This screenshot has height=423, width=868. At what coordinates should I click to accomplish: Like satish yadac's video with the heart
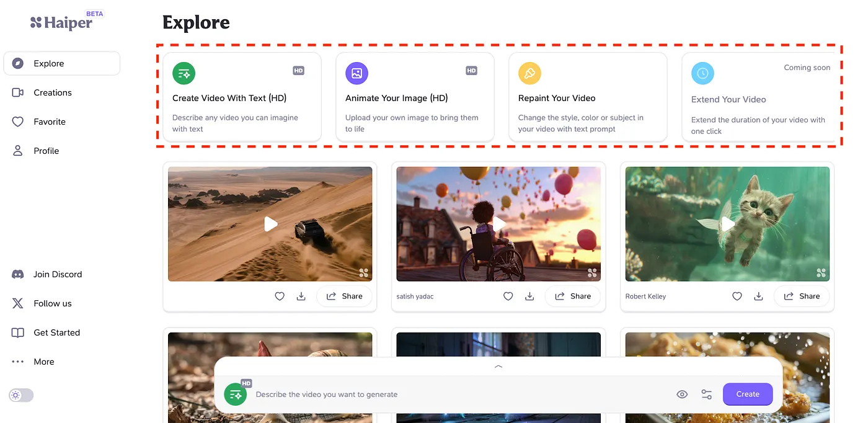pos(508,296)
